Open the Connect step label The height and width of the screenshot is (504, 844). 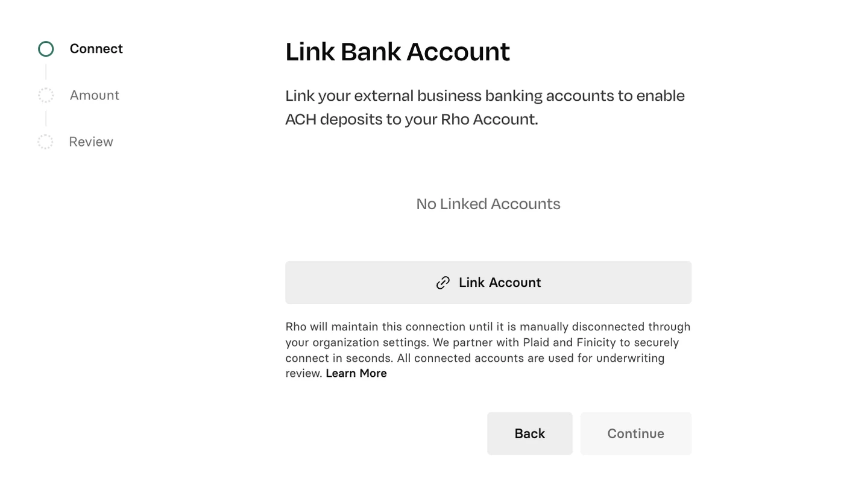point(96,49)
